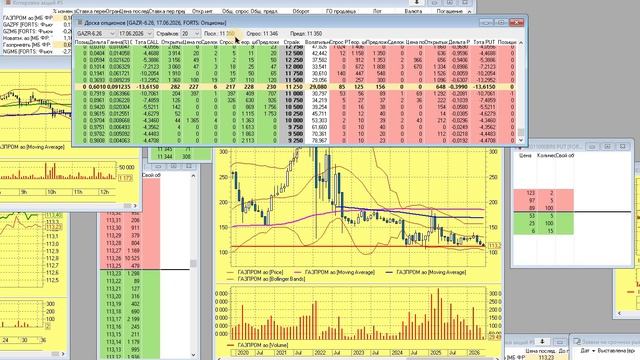
Task: Click volatility value 29,080 in central row
Action: [x=319, y=87]
